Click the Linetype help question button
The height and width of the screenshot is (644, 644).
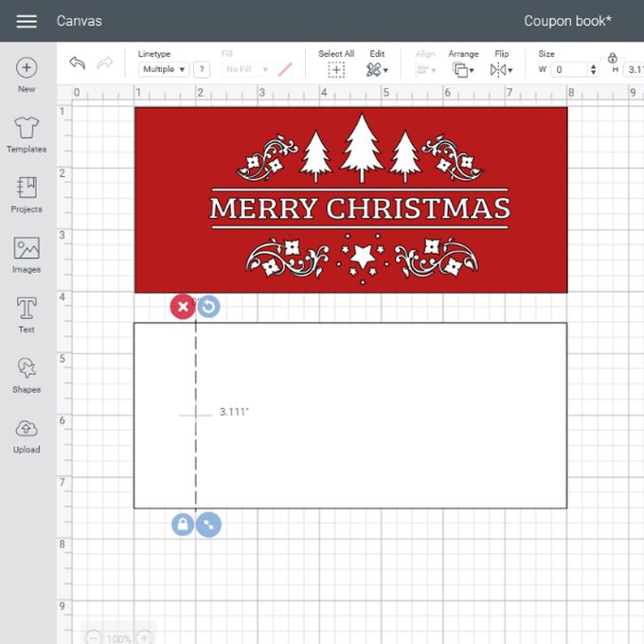click(202, 69)
